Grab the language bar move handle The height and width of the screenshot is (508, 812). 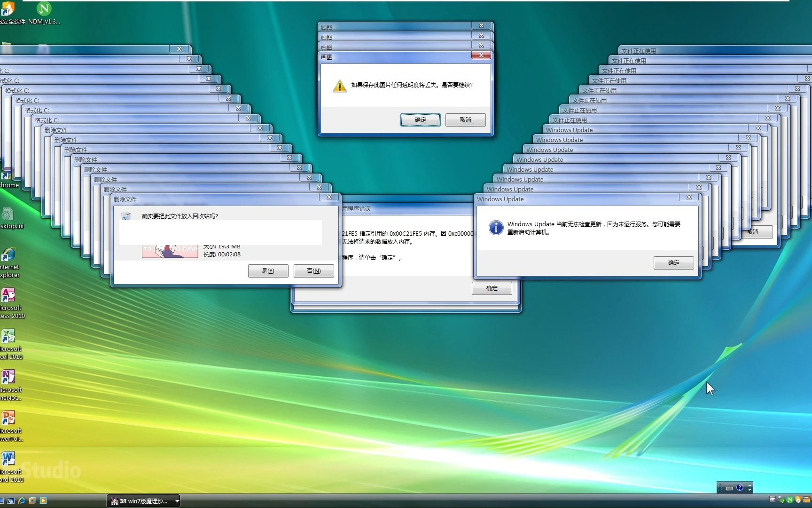click(720, 488)
